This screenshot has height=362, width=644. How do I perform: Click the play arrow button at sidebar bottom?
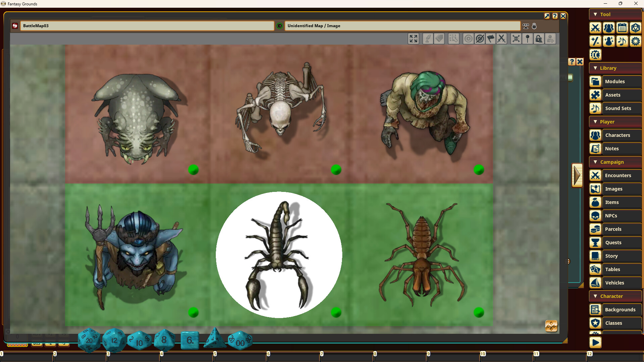click(x=595, y=343)
